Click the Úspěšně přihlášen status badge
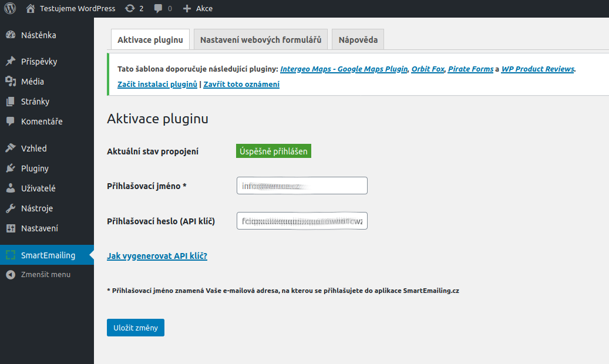609x364 pixels. (x=274, y=151)
